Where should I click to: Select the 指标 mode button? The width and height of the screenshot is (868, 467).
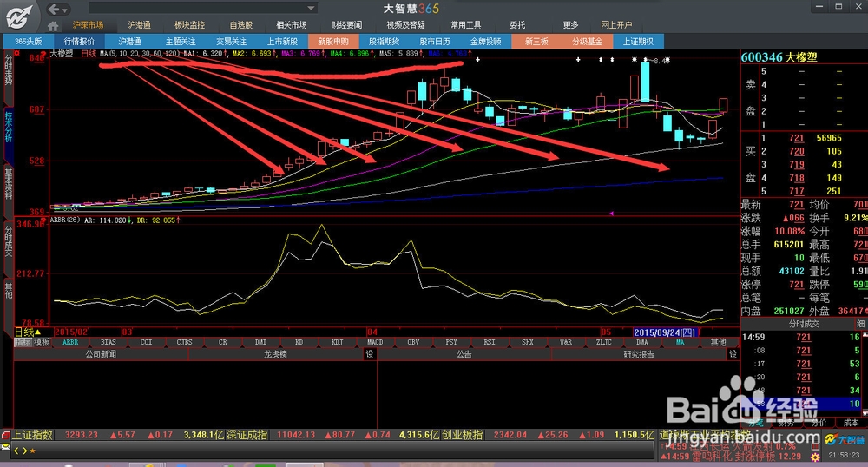point(23,343)
